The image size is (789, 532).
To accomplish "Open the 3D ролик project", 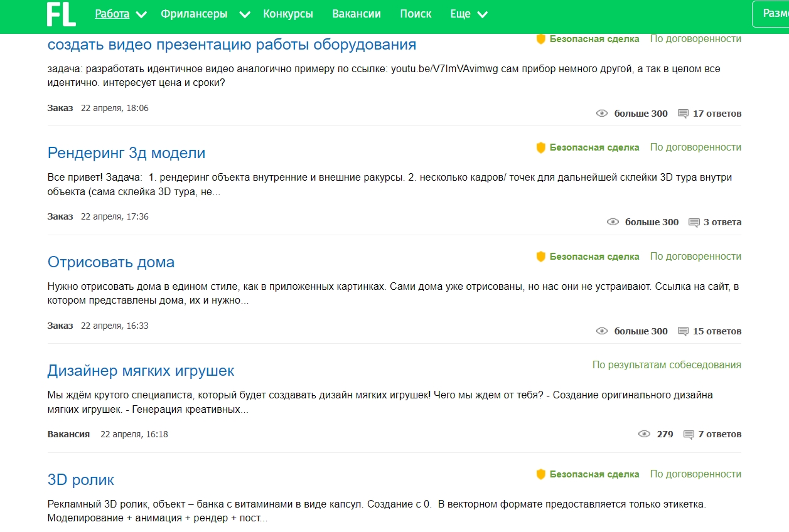I will pos(81,480).
